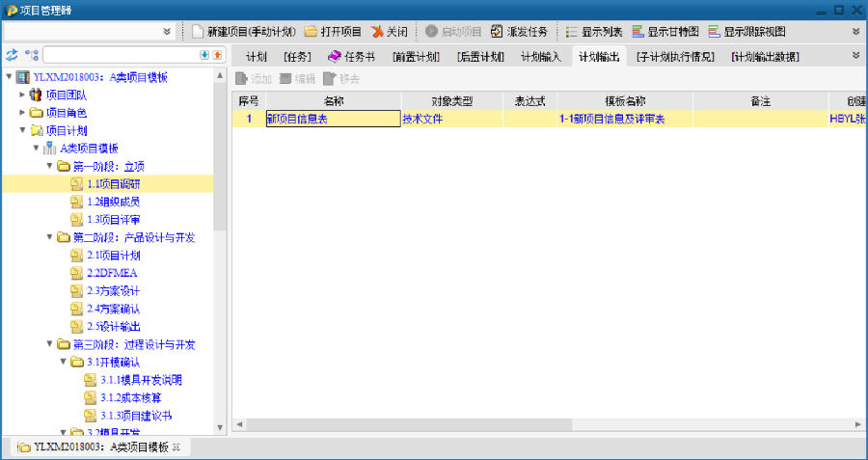Click the 关闭 toolbar button
868x460 pixels.
[x=390, y=32]
